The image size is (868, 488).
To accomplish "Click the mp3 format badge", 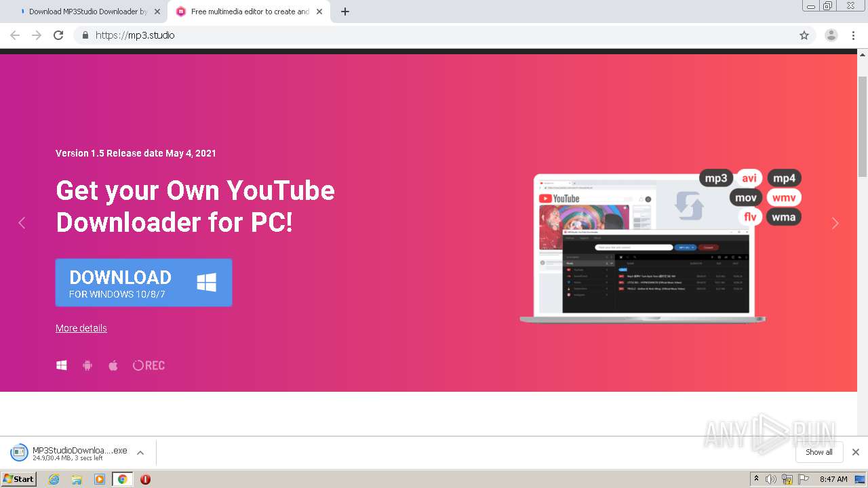I will (716, 178).
